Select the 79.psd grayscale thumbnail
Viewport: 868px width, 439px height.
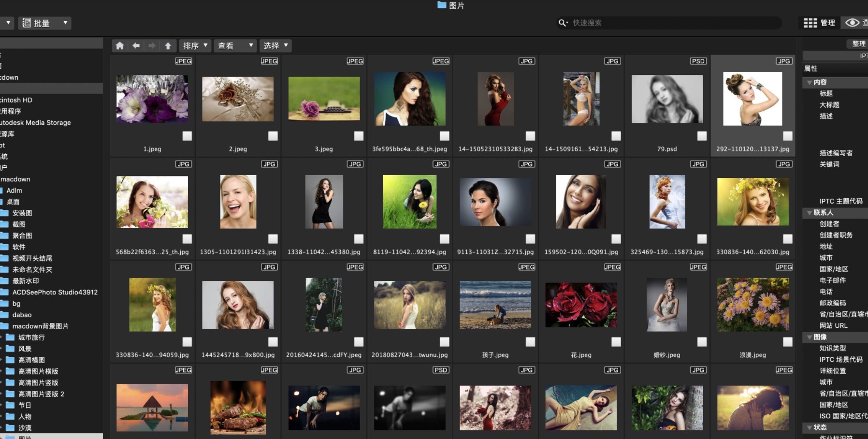pos(667,99)
